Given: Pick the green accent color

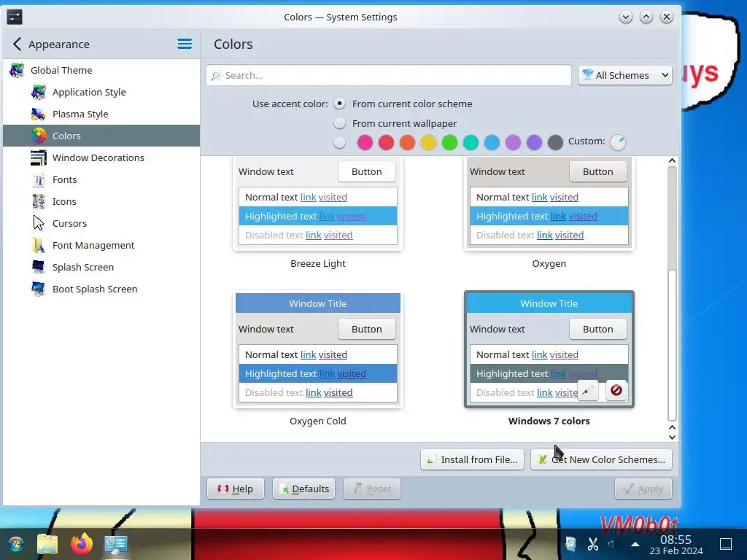Looking at the screenshot, I should tap(449, 142).
